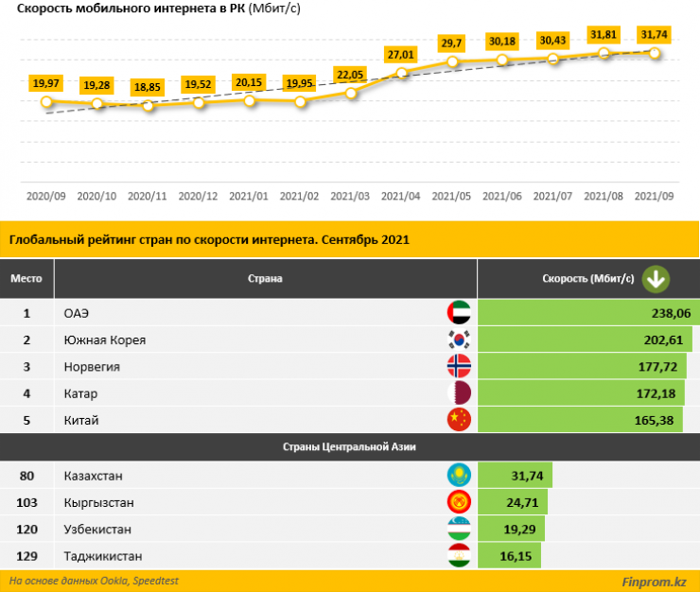Click the China flag icon
Image resolution: width=700 pixels, height=592 pixels.
458,420
